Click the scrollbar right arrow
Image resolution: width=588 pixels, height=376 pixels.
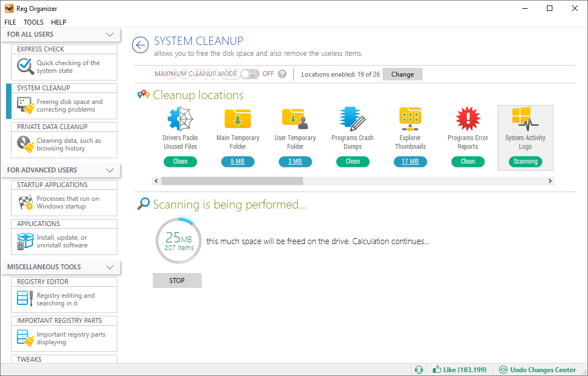[550, 181]
